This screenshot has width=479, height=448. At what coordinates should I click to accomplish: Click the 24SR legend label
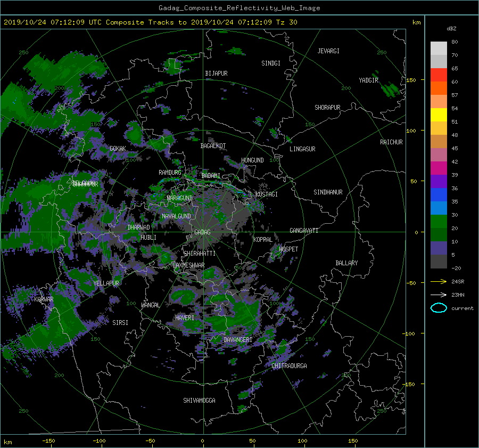click(458, 282)
